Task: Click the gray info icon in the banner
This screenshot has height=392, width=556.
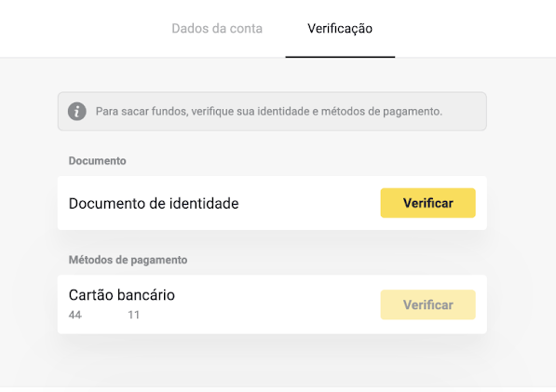Action: pos(77,112)
